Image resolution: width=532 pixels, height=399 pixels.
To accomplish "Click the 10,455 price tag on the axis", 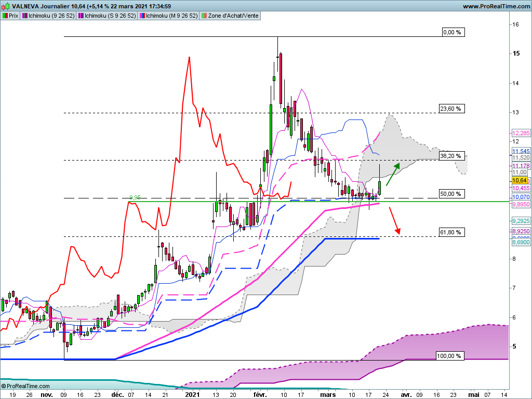I will click(x=521, y=188).
